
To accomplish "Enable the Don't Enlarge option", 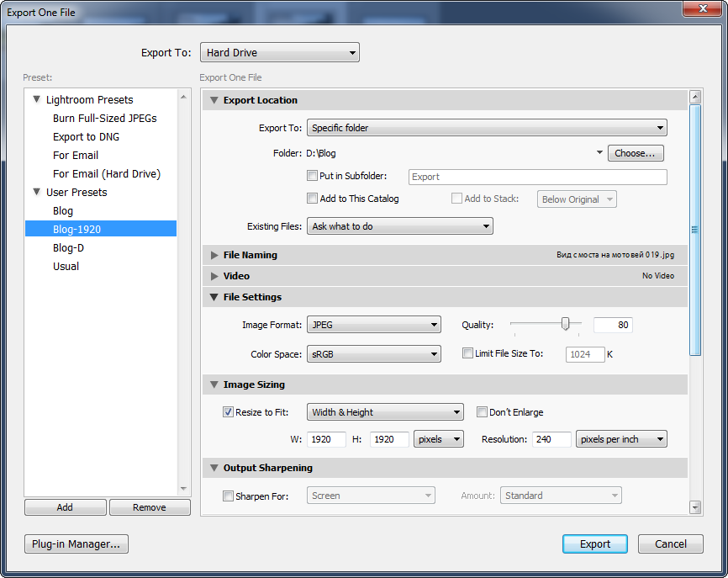I will 482,412.
